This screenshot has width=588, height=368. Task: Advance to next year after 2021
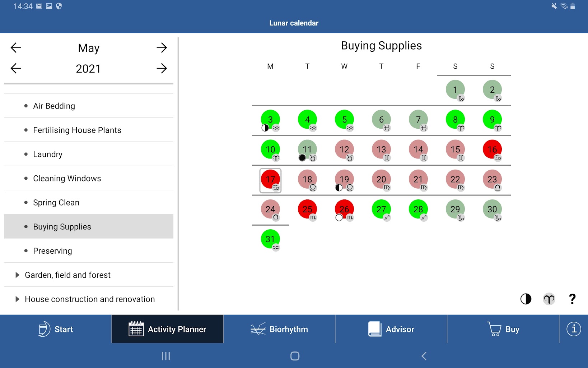[x=162, y=68]
